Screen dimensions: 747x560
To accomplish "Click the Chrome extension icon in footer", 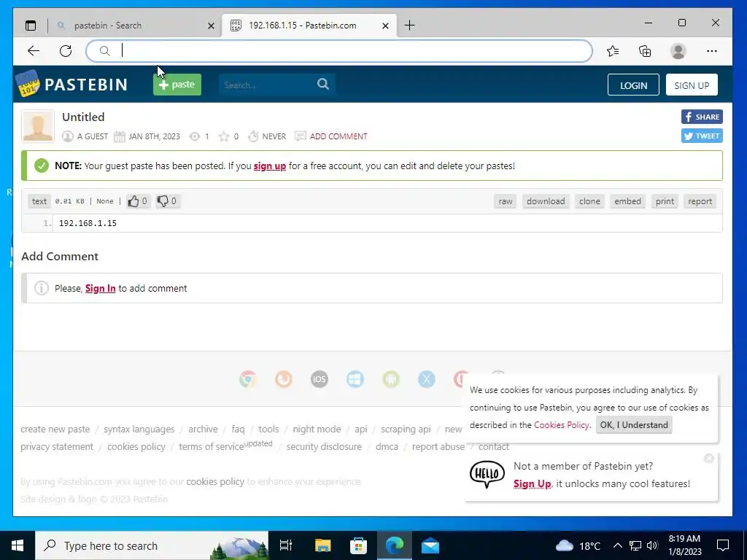I will pos(248,379).
